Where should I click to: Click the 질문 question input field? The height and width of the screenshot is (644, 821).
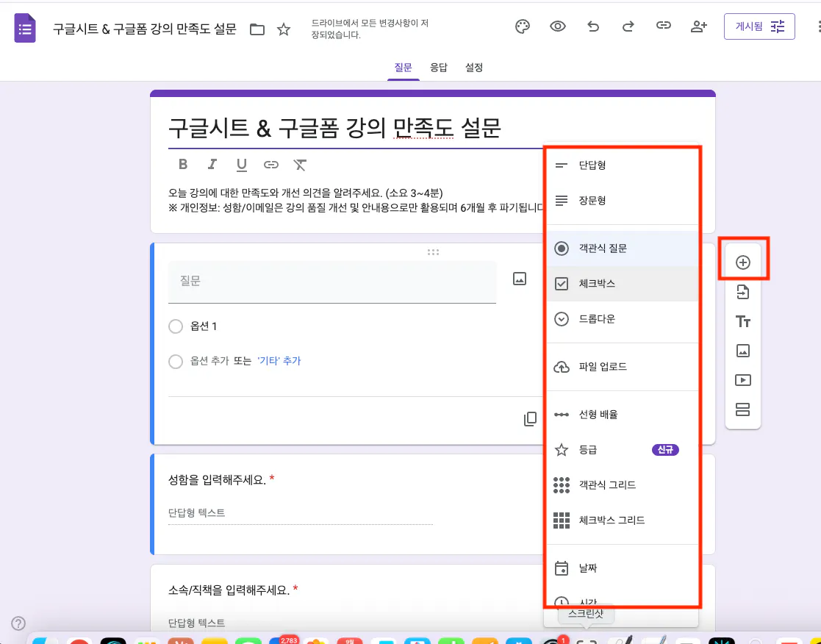[x=332, y=281]
